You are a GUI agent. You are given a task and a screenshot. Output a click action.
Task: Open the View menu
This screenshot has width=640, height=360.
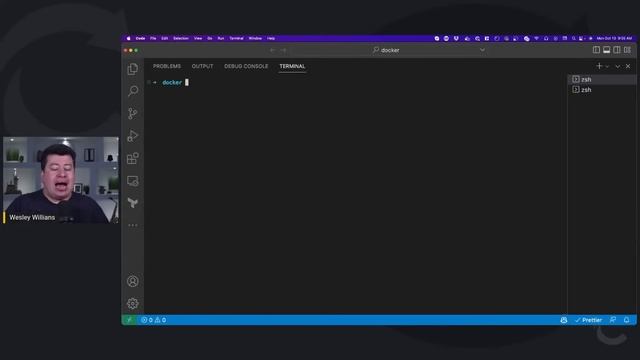coord(198,38)
